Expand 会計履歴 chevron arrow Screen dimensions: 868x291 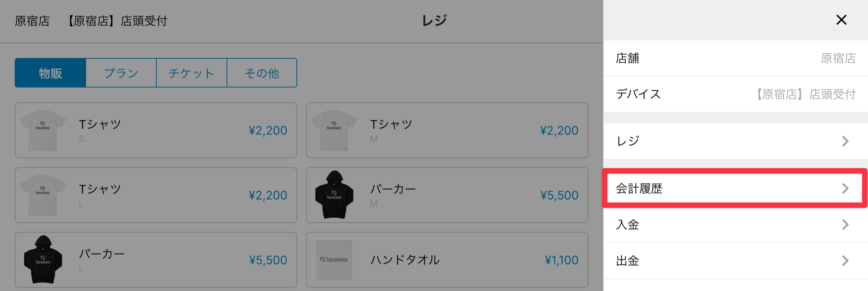845,189
